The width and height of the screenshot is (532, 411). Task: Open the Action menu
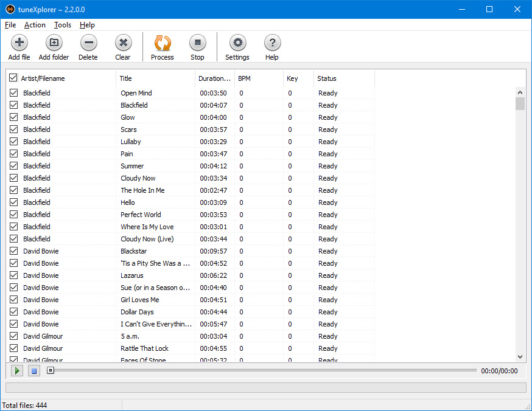[35, 25]
